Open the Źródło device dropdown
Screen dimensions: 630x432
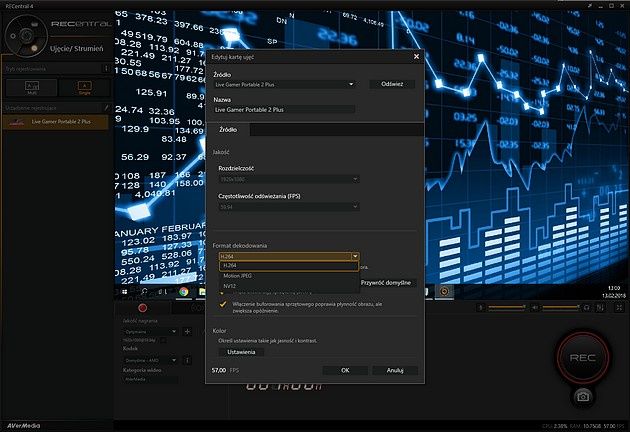pyautogui.click(x=285, y=84)
